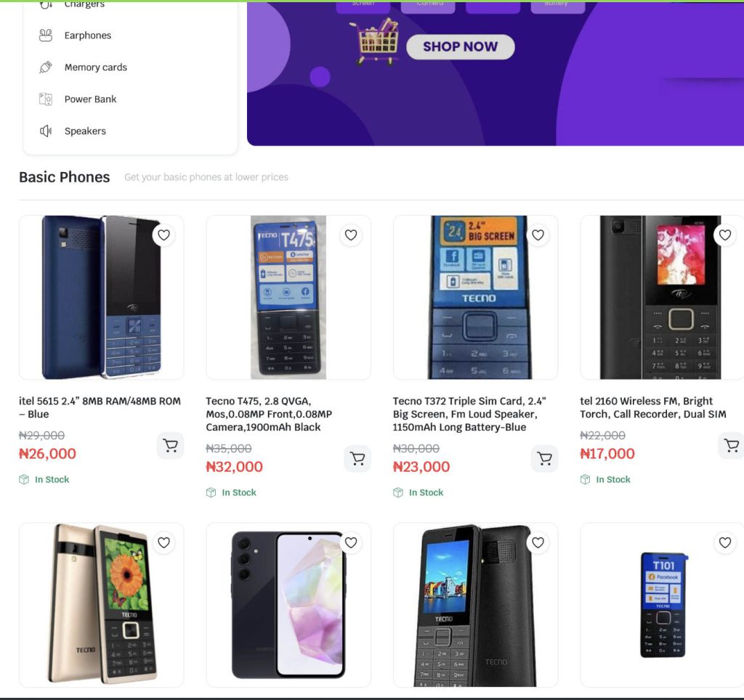Open the Tecno T372 Triple Sim title link

[x=469, y=414]
